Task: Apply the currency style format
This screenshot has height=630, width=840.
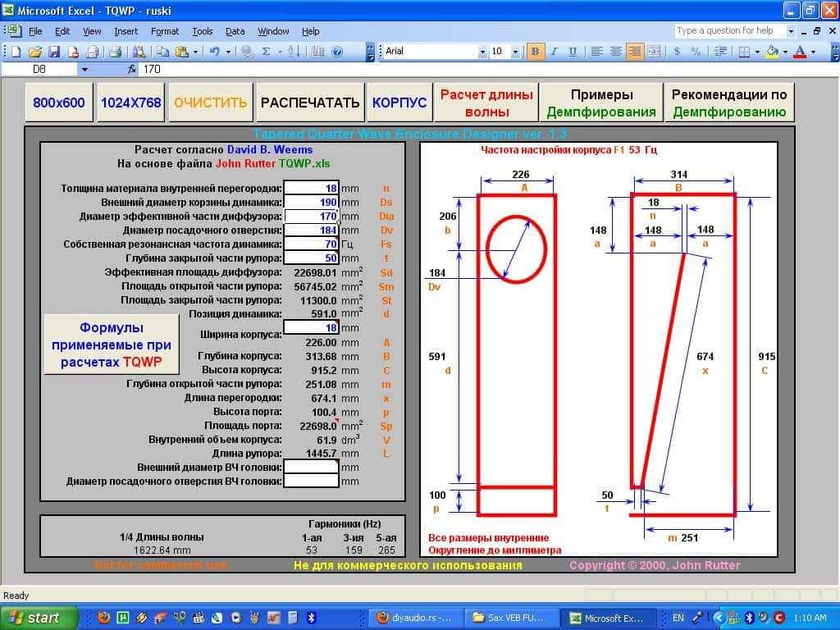Action: coord(677,52)
